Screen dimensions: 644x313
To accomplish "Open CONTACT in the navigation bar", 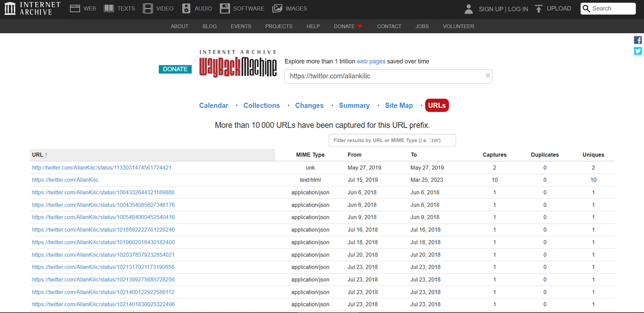I will click(x=389, y=26).
